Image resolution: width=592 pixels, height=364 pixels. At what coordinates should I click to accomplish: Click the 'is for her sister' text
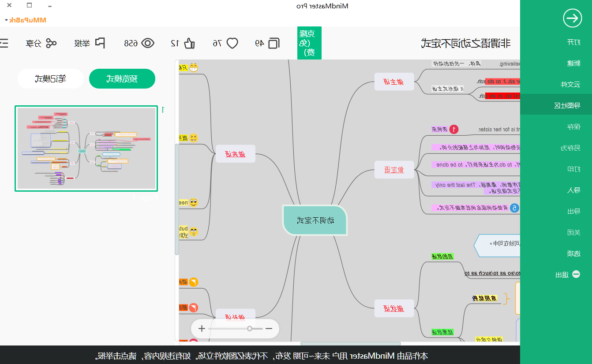[x=499, y=130]
